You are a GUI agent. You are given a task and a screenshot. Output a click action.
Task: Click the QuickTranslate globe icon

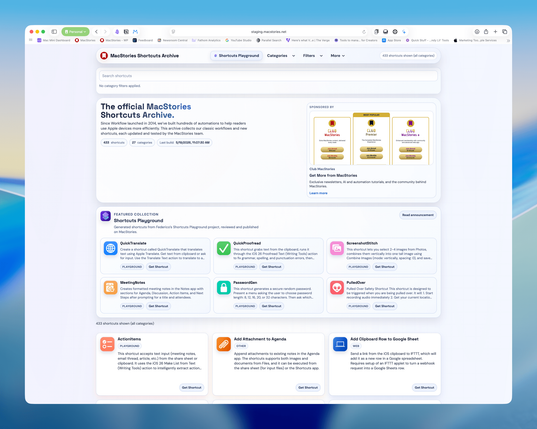[x=110, y=248]
